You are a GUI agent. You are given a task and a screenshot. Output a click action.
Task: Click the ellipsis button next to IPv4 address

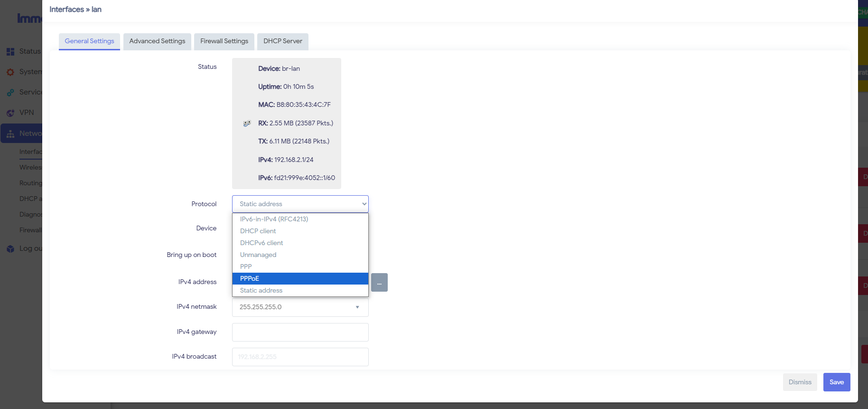[x=379, y=283]
